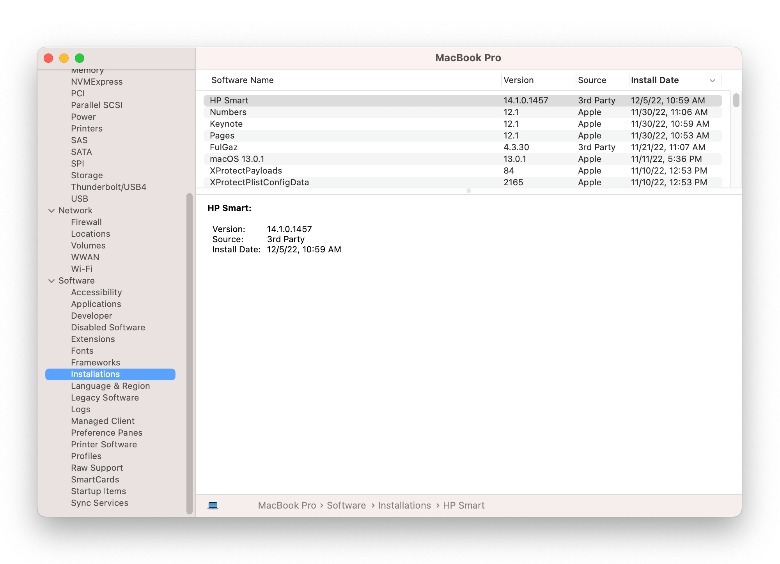Open Startup Items in sidebar
Viewport: 780px width, 564px height.
click(x=98, y=491)
